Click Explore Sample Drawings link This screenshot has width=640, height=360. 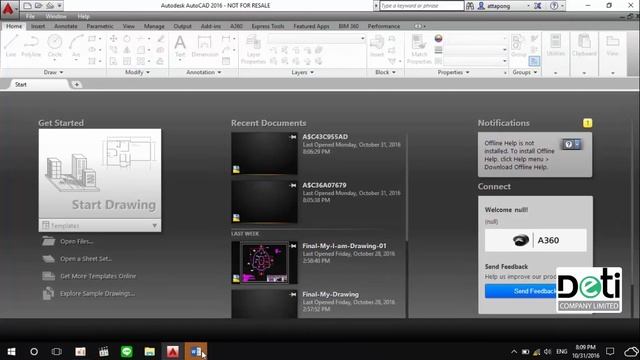point(97,293)
